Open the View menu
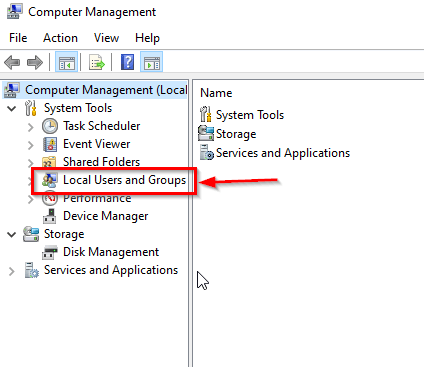This screenshot has height=367, width=424. 106,38
